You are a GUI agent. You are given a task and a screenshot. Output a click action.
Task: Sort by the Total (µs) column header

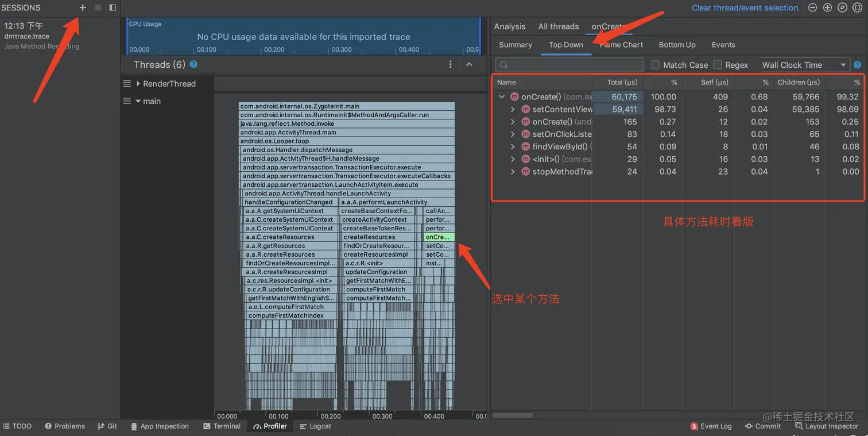618,82
